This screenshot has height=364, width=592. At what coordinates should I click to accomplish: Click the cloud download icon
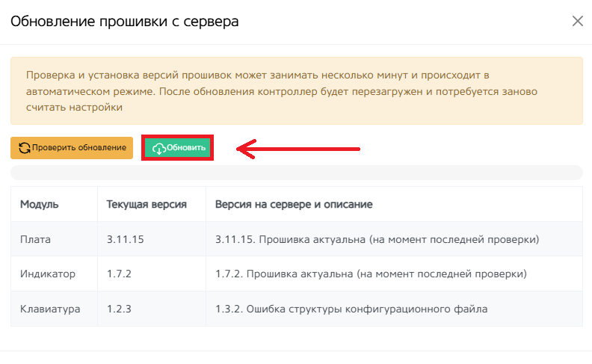click(x=159, y=149)
